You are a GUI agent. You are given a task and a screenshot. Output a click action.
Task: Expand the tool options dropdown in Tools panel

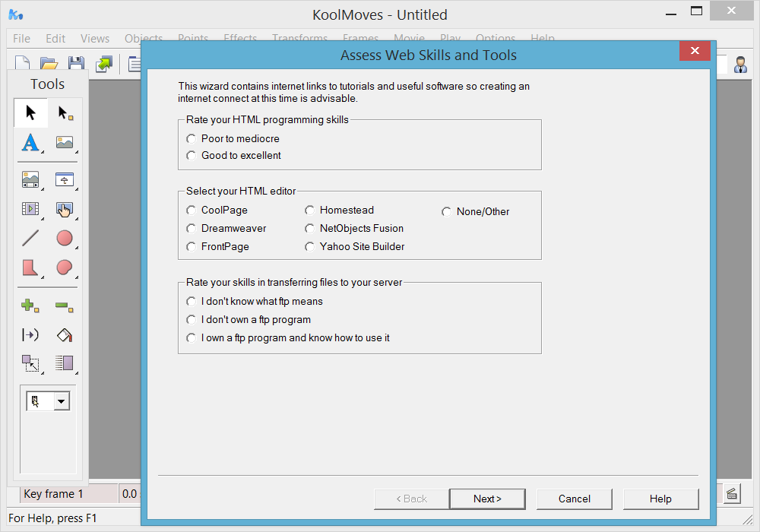pyautogui.click(x=61, y=401)
